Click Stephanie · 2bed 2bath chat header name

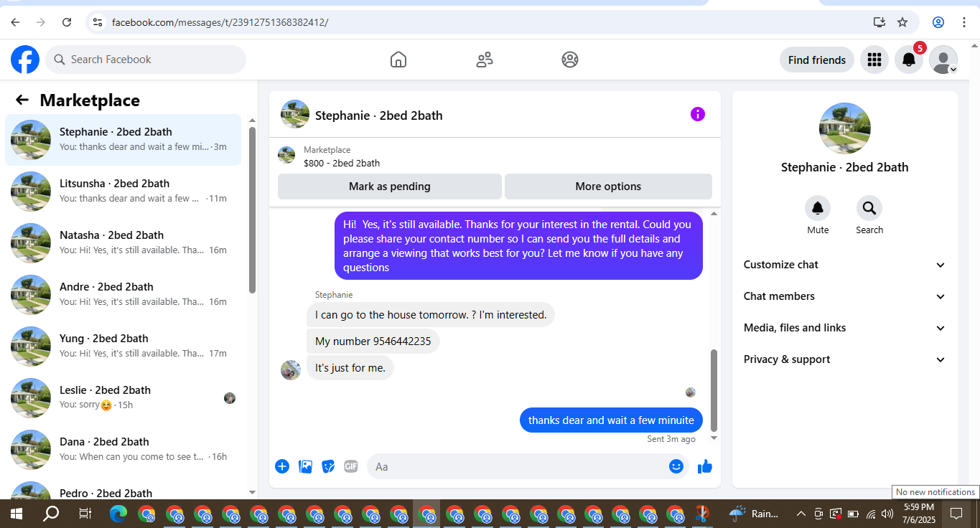tap(378, 115)
